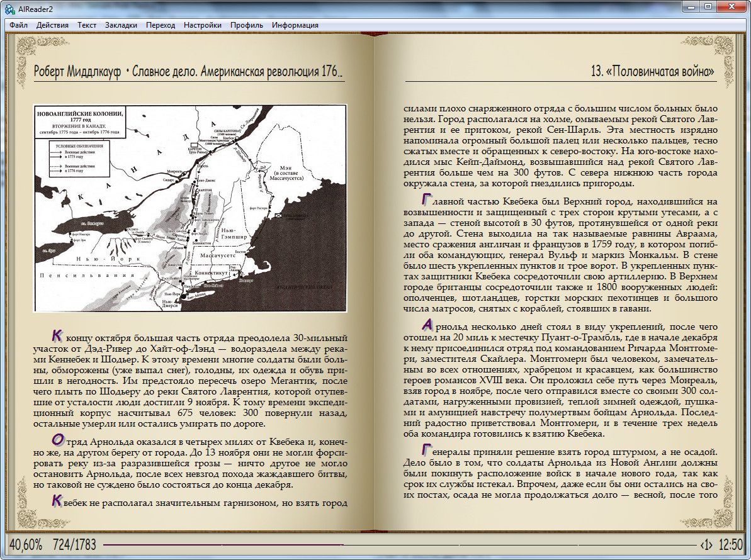Image resolution: width=751 pixels, height=560 pixels.
Task: Click the 40,60% reading percentage indicator
Action: 26,544
